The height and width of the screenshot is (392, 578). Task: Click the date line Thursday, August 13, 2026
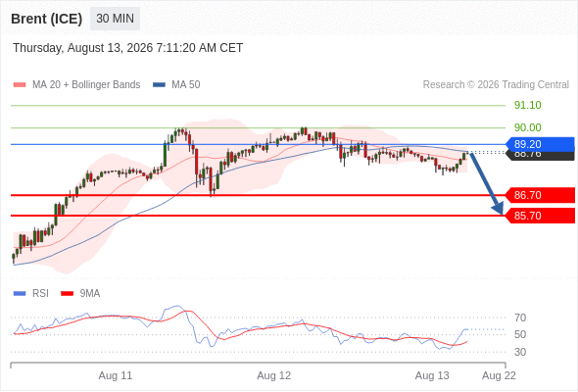127,48
